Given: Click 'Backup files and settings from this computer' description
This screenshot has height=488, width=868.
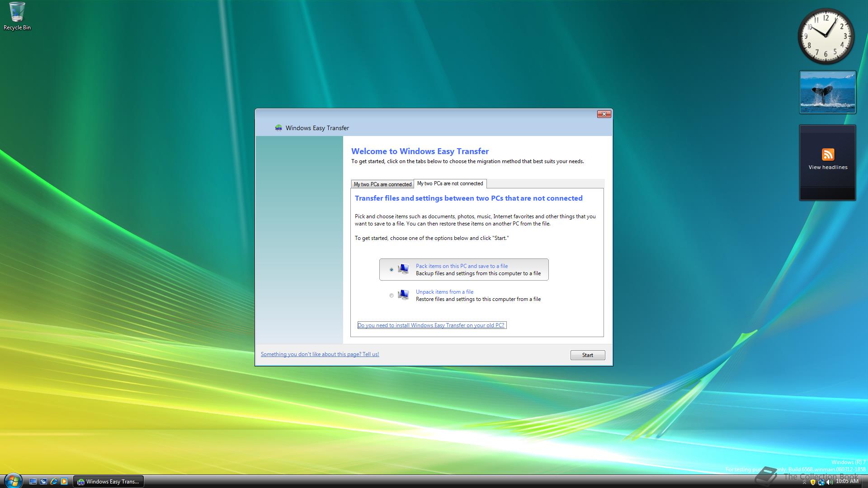Looking at the screenshot, I should point(478,273).
